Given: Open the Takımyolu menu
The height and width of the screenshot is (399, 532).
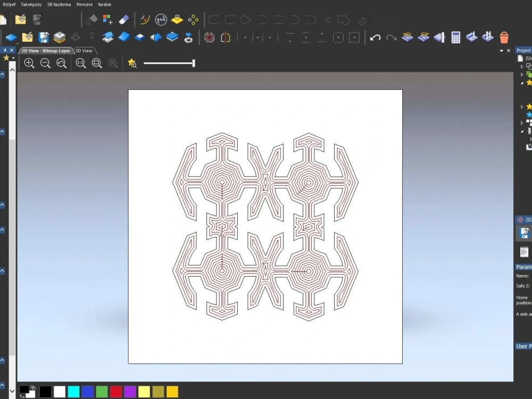Looking at the screenshot, I should click(x=31, y=4).
